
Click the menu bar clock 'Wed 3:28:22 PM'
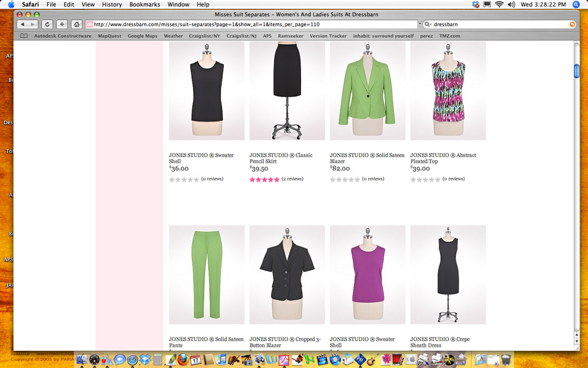click(x=543, y=5)
